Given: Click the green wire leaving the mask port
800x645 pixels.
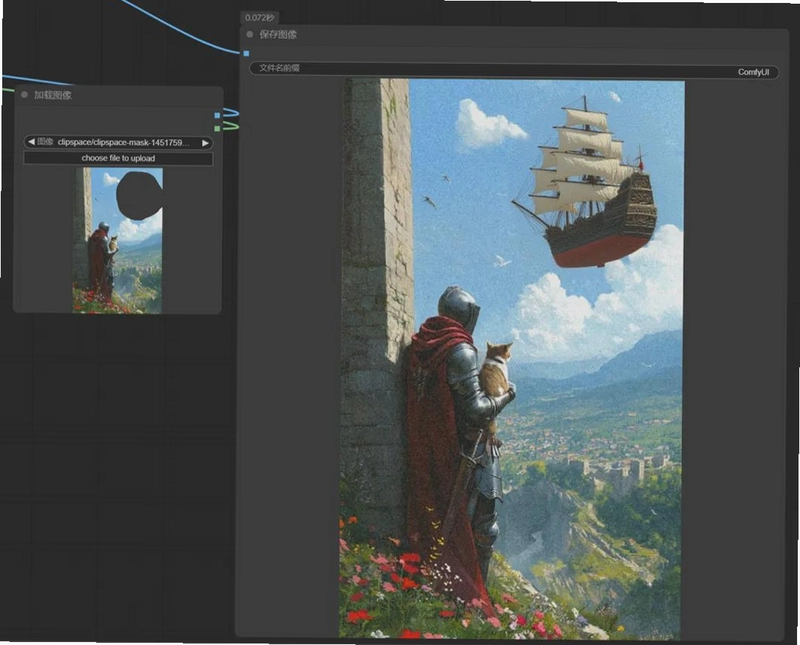Looking at the screenshot, I should point(230,126).
